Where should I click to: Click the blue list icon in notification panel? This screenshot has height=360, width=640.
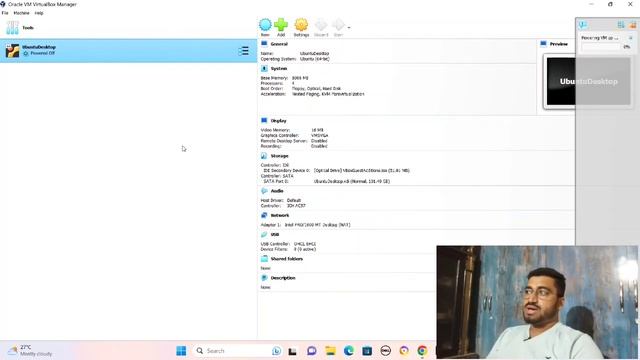coord(621,25)
